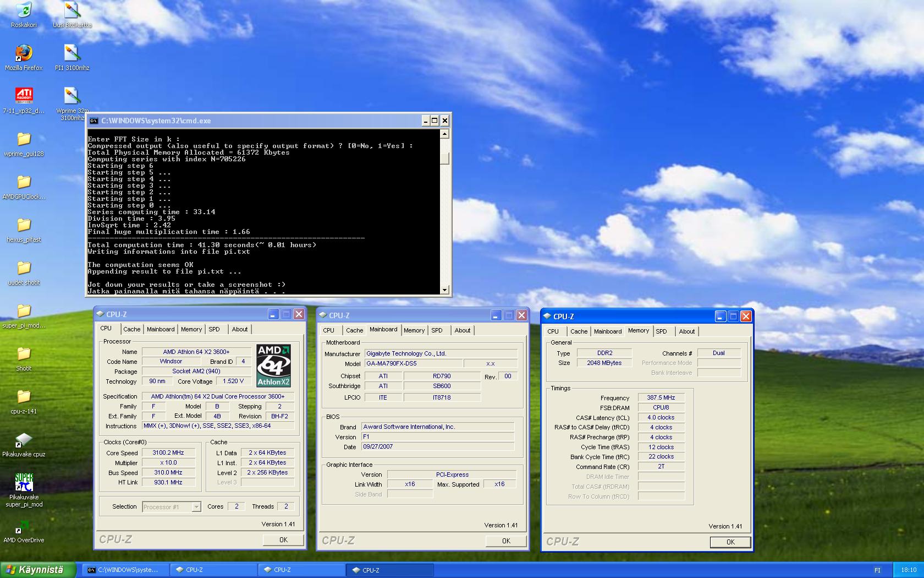The height and width of the screenshot is (578, 924).
Task: Click the Windsor code name field
Action: coord(171,361)
